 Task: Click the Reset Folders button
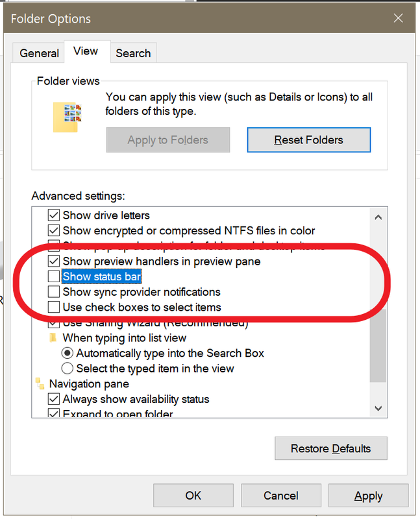coord(308,139)
